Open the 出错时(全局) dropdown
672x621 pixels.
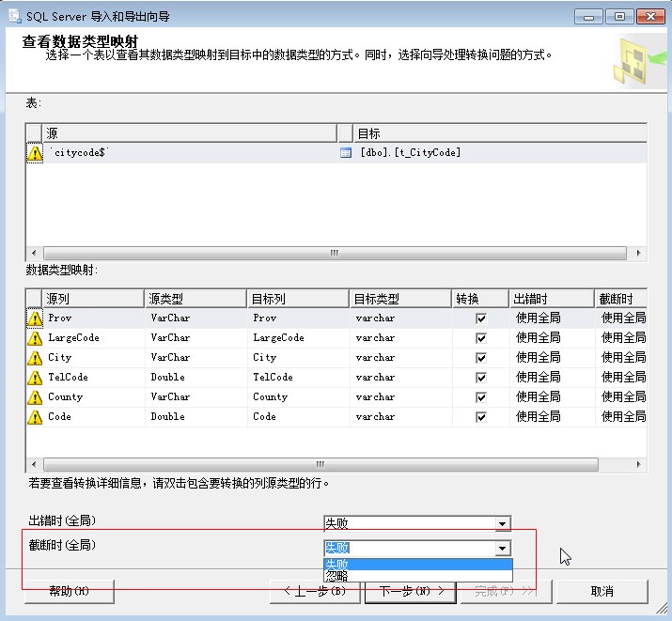pos(503,524)
